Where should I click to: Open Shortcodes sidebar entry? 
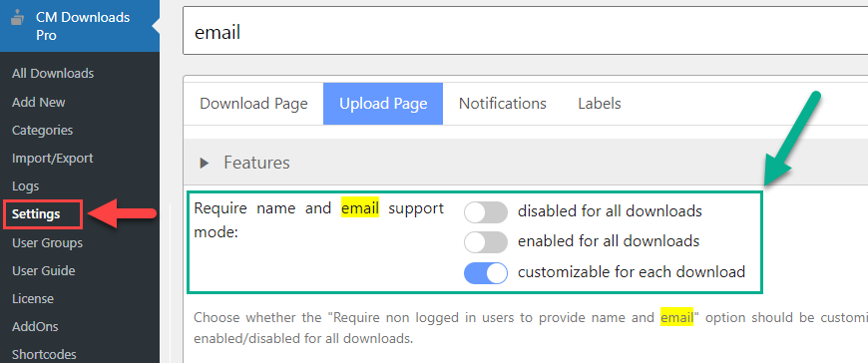pyautogui.click(x=44, y=355)
